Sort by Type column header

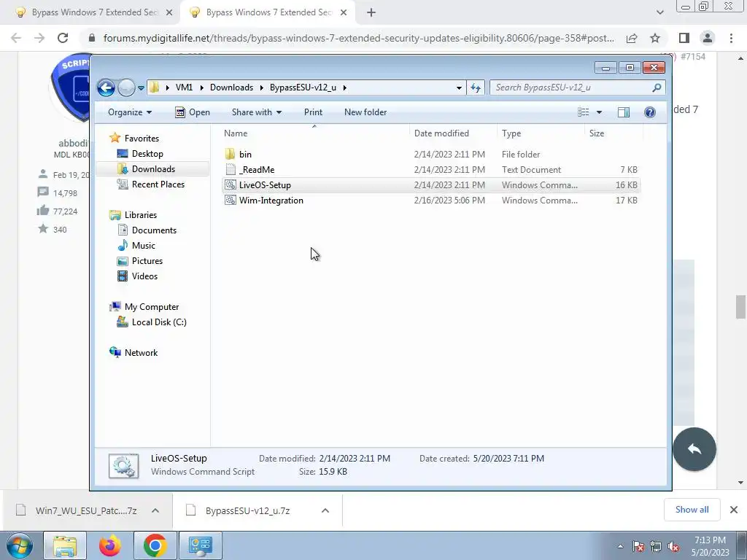(541, 133)
